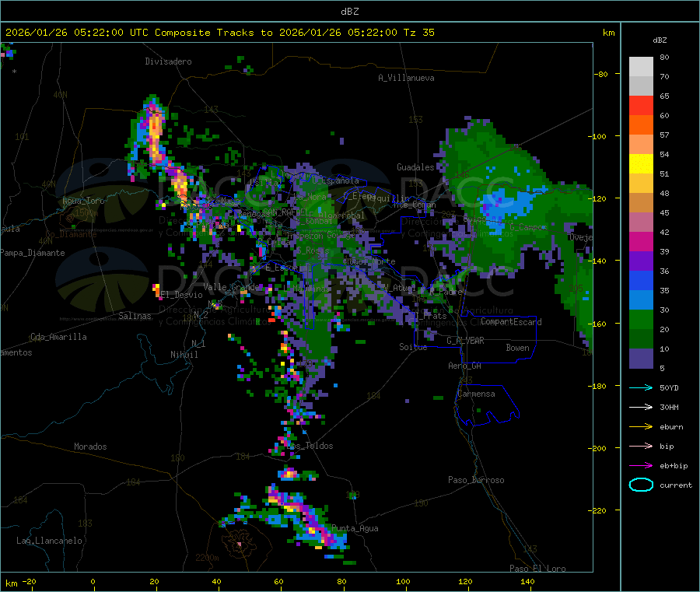Click the 'El_Desvio' map label
Image resolution: width=700 pixels, height=592 pixels.
pos(181,295)
